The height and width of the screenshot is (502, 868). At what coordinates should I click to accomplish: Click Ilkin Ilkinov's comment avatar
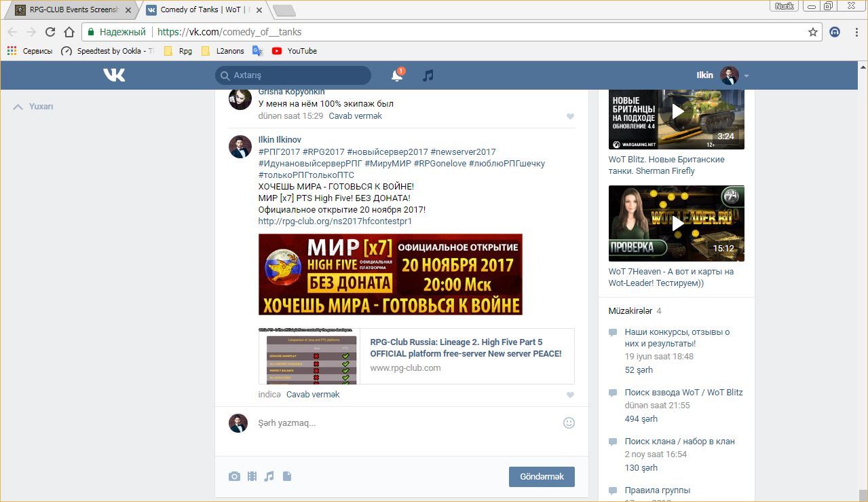click(240, 147)
